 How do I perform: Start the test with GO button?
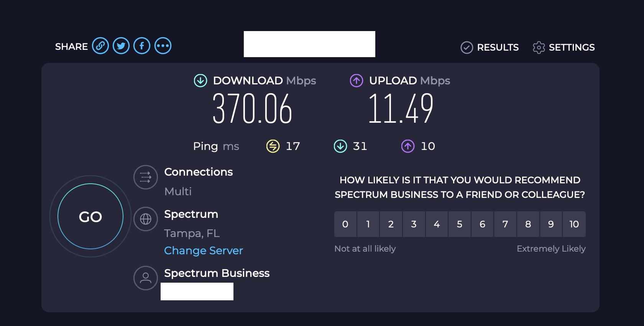[x=90, y=216]
